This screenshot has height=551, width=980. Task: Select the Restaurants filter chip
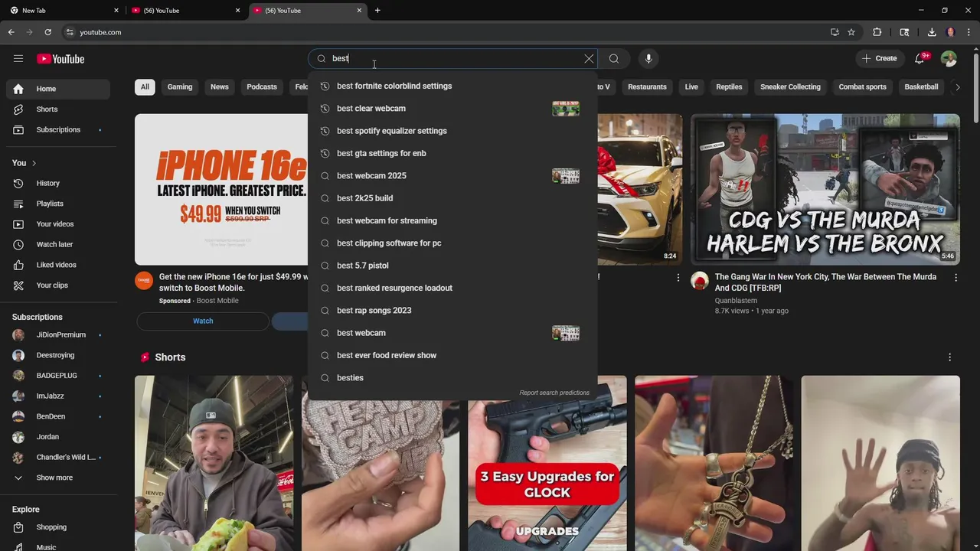click(x=647, y=86)
